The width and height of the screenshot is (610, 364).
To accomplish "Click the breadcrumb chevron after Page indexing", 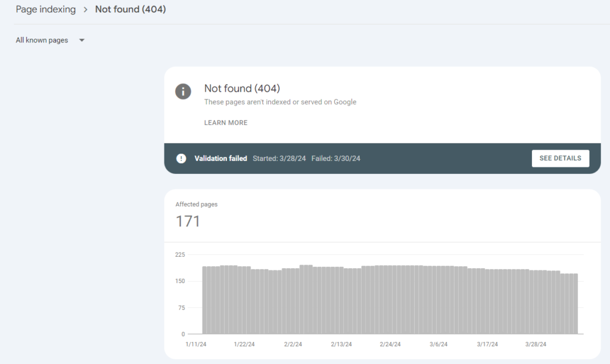I will (85, 10).
